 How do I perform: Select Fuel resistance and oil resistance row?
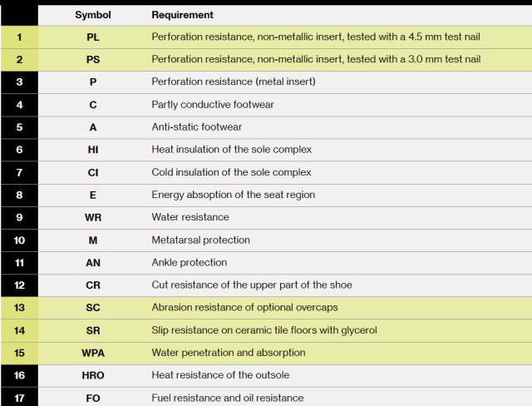266,397
